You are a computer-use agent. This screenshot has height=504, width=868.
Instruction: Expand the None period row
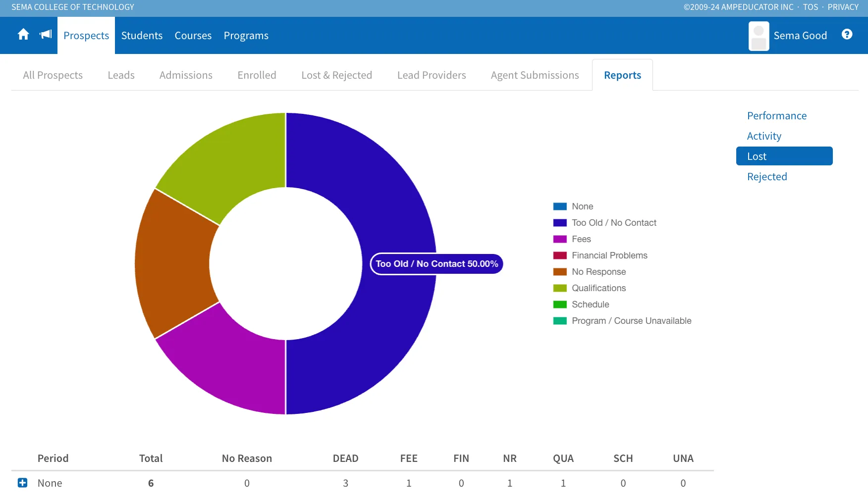pyautogui.click(x=22, y=483)
